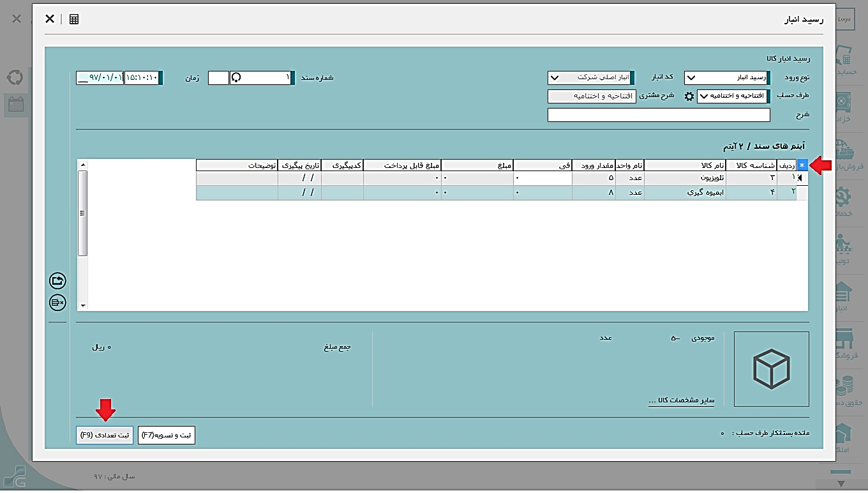868x493 pixels.
Task: Click the refresh icon in شماره سند field
Action: coord(236,78)
